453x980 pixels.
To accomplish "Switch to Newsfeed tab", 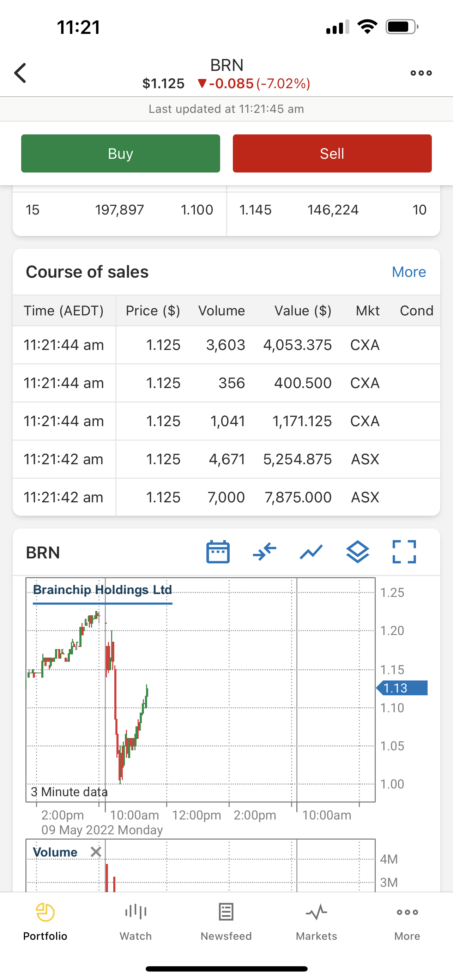I will click(226, 922).
